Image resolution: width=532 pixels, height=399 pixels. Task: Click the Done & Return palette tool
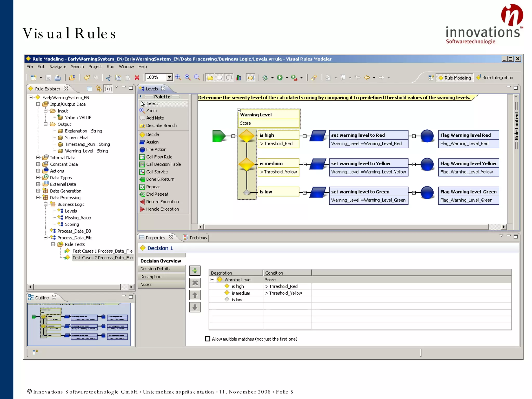(x=160, y=179)
